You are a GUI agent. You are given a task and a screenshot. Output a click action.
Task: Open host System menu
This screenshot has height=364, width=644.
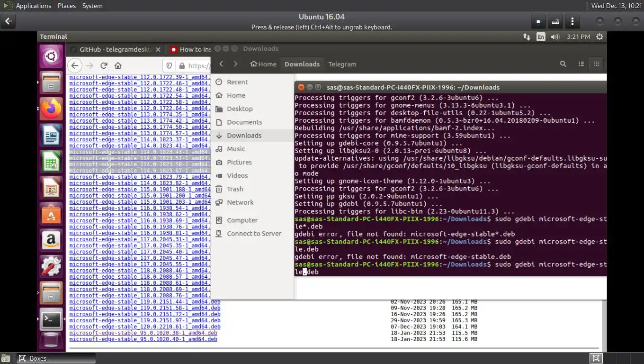pos(92,6)
